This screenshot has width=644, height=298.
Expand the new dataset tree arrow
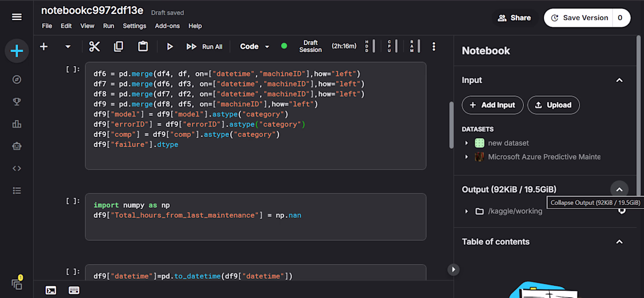pos(467,143)
